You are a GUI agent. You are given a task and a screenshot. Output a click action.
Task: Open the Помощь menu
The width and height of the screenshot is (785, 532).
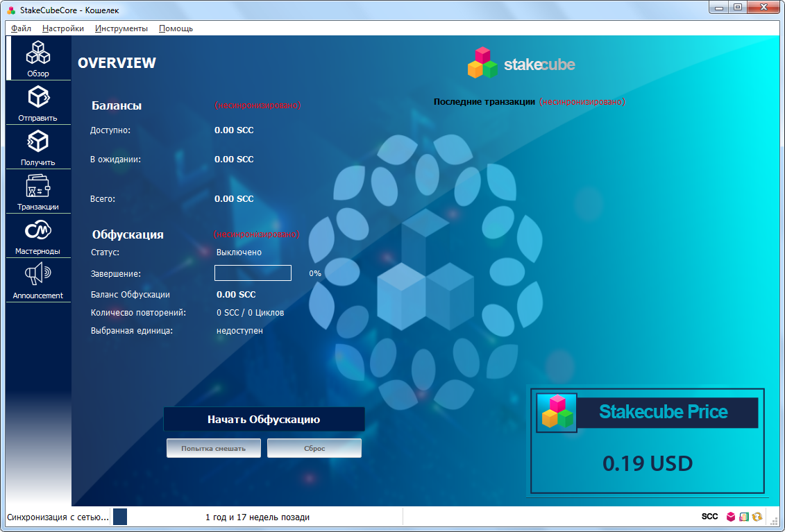[176, 28]
